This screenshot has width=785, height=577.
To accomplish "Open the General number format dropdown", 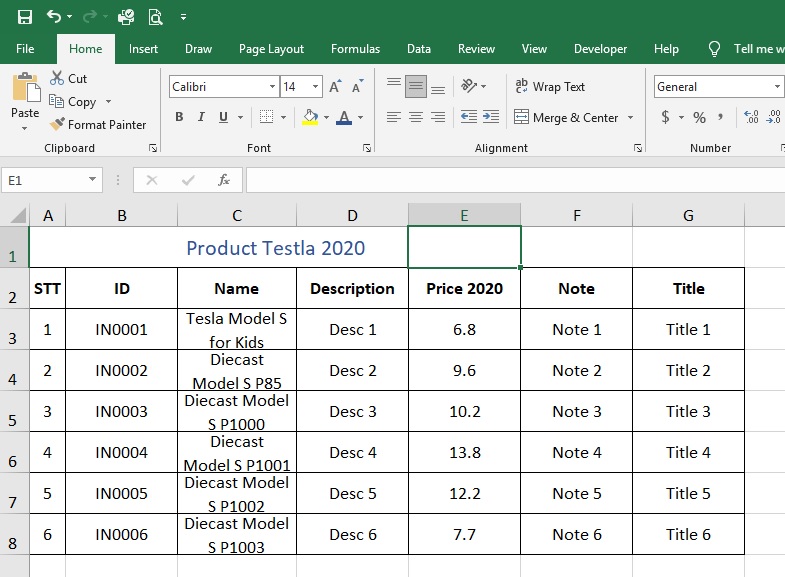I will point(777,87).
